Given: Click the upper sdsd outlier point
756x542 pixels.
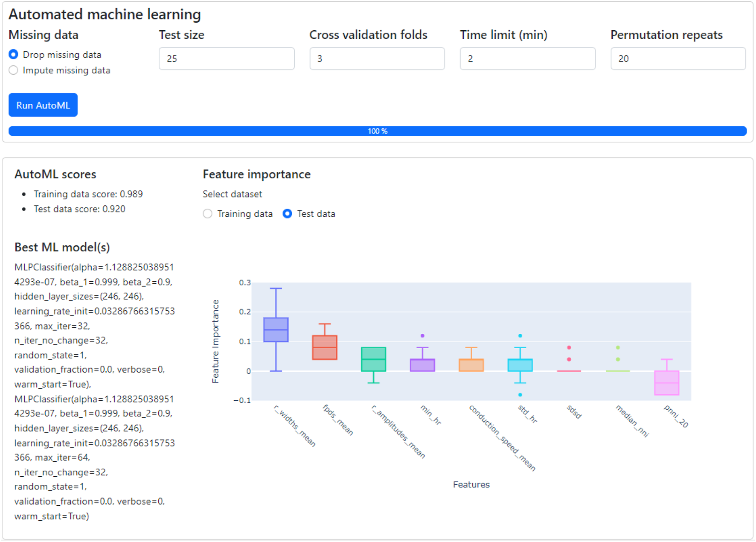Looking at the screenshot, I should (569, 348).
